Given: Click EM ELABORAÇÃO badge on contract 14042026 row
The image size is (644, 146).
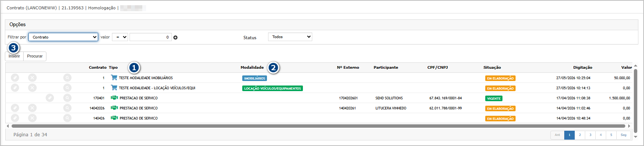Looking at the screenshot, I should tap(500, 109).
